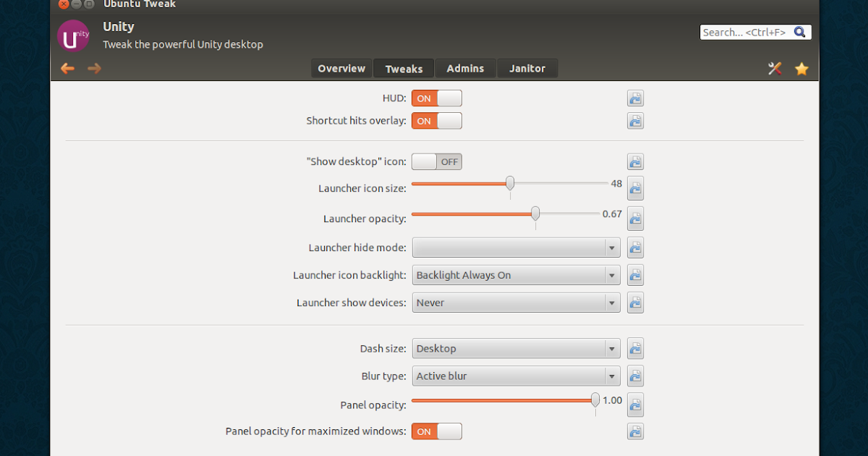Reset Panel opacity to default value

tap(635, 405)
